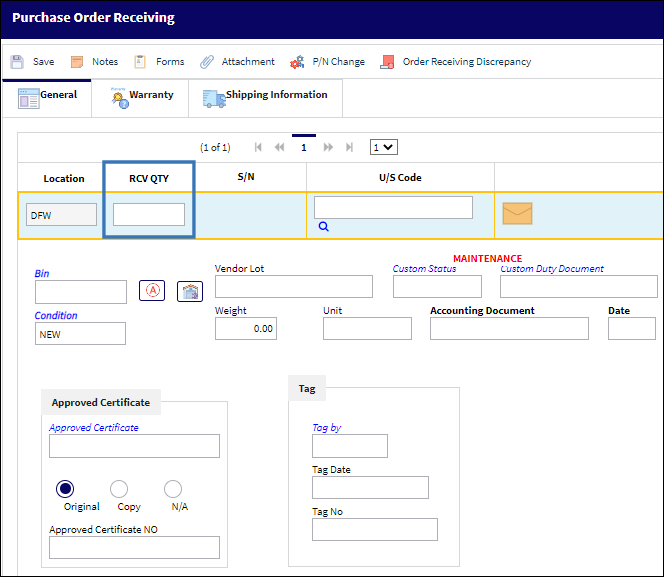Click the P/N Change gear icon

click(x=297, y=62)
